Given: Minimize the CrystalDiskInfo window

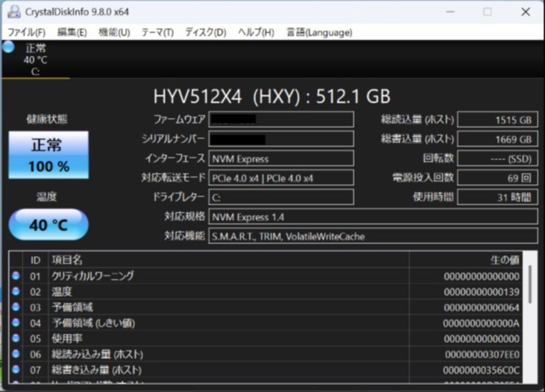Looking at the screenshot, I should [x=450, y=12].
